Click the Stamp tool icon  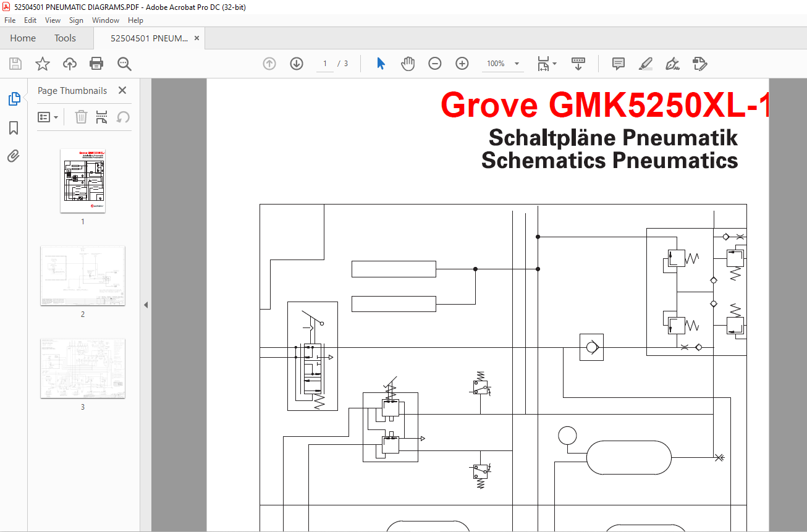coord(699,64)
